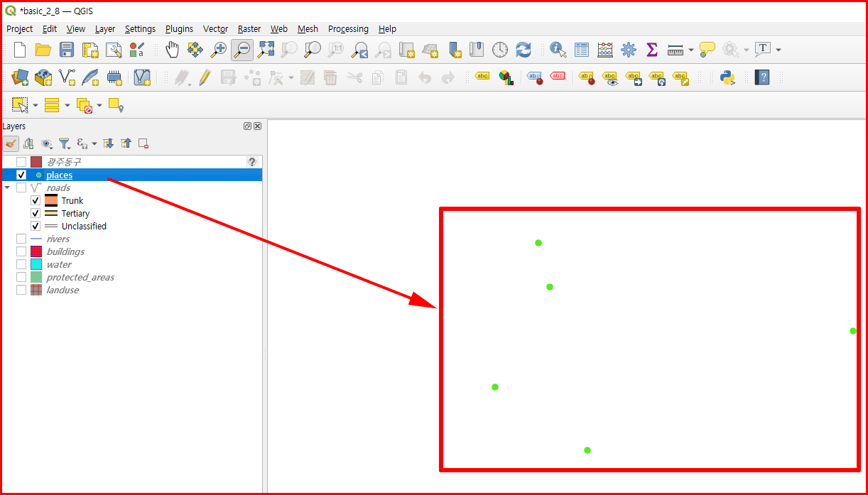The height and width of the screenshot is (495, 868).
Task: Uncheck the Tertiary category checkbox
Action: pyautogui.click(x=36, y=213)
